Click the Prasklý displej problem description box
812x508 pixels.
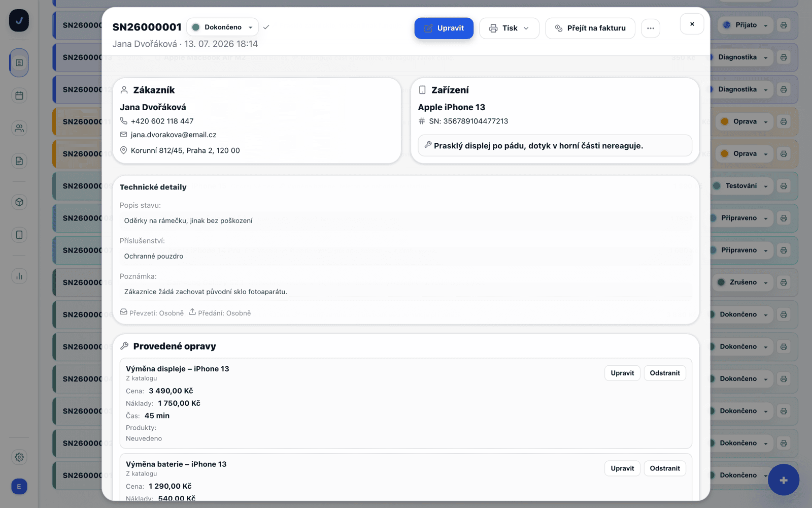click(x=555, y=146)
